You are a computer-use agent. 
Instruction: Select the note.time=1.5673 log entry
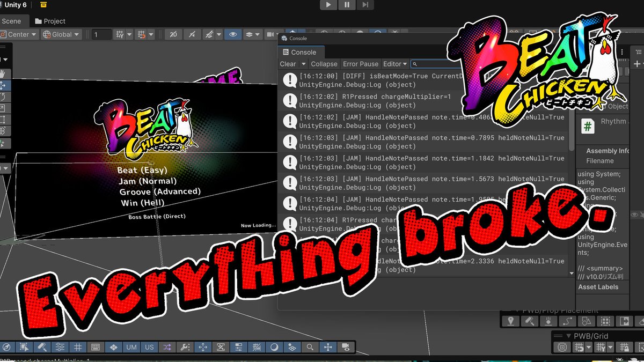click(423, 183)
